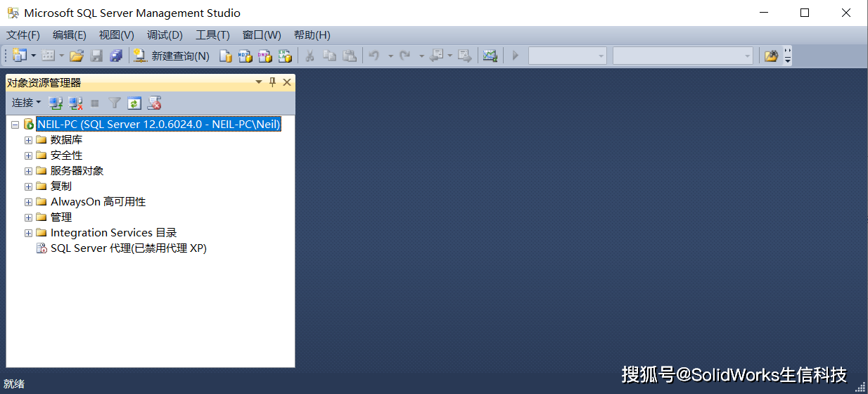Select the 服务器对象 tree item
This screenshot has height=394, width=868.
[77, 171]
